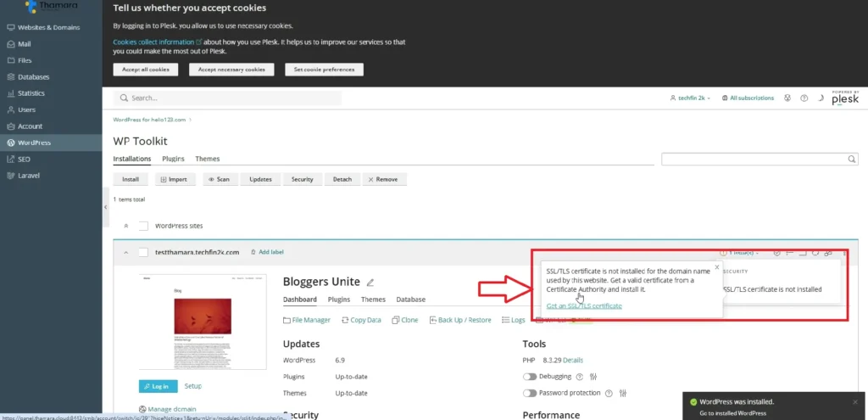Open Logs
868x420 pixels.
click(514, 320)
